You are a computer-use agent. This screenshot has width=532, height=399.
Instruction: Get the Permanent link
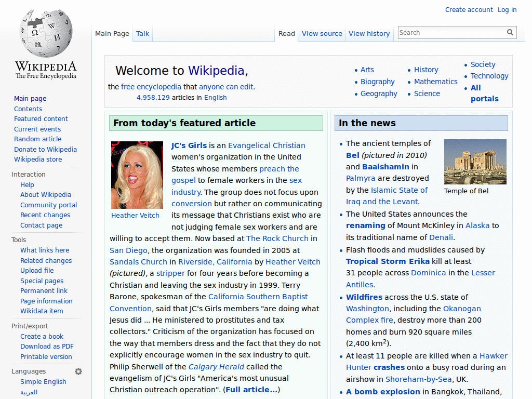click(44, 291)
